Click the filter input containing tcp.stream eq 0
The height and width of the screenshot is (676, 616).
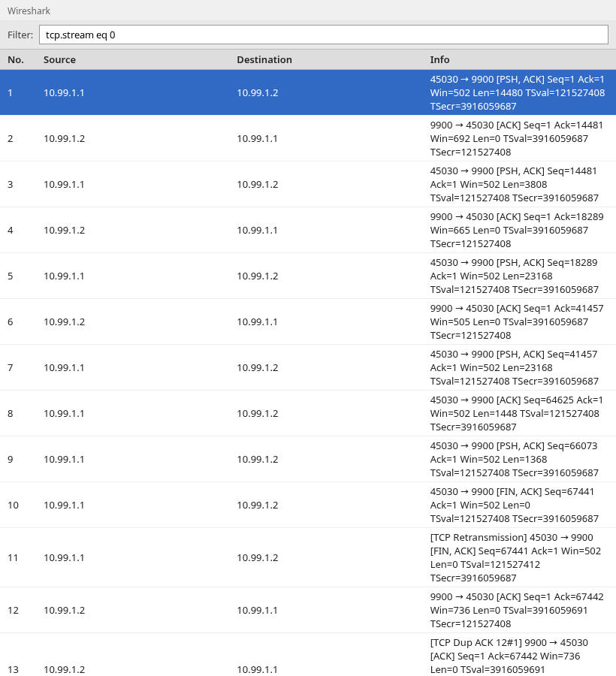[323, 35]
